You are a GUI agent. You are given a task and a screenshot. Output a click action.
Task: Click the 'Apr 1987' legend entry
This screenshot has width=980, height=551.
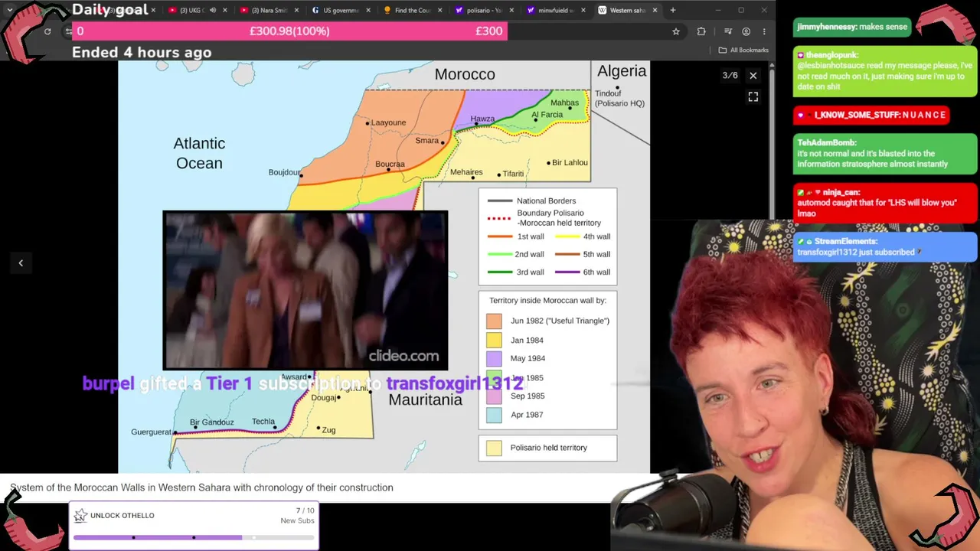[515, 415]
